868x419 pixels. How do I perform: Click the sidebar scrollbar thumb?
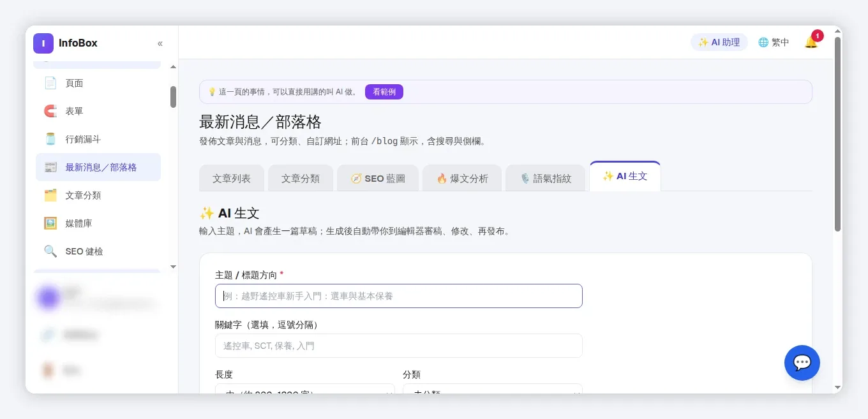coord(173,97)
